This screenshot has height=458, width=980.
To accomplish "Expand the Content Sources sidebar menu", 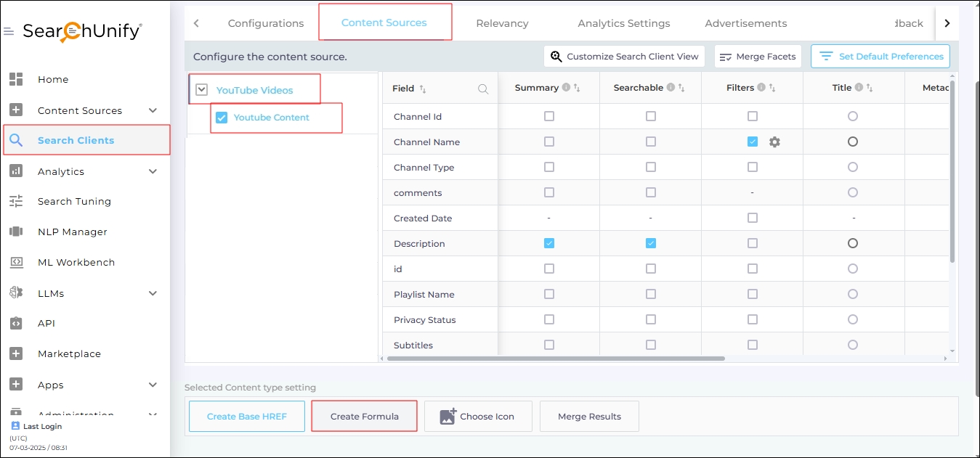I will click(153, 110).
